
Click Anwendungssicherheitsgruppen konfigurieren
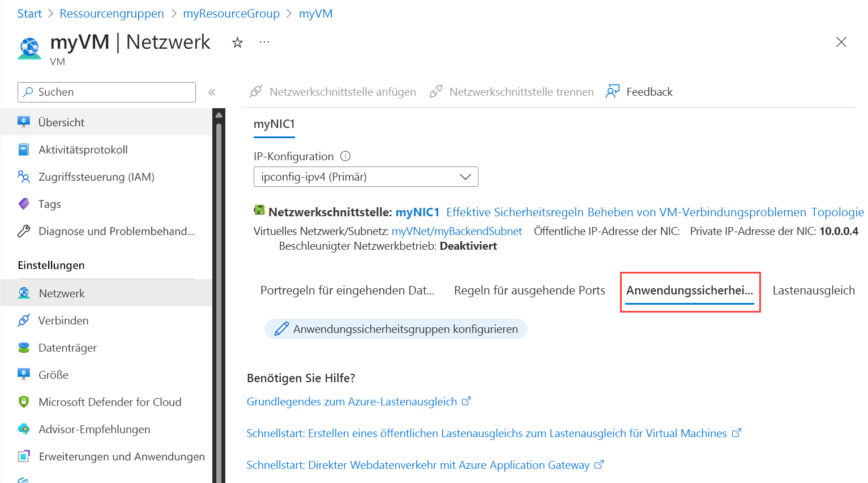(396, 328)
